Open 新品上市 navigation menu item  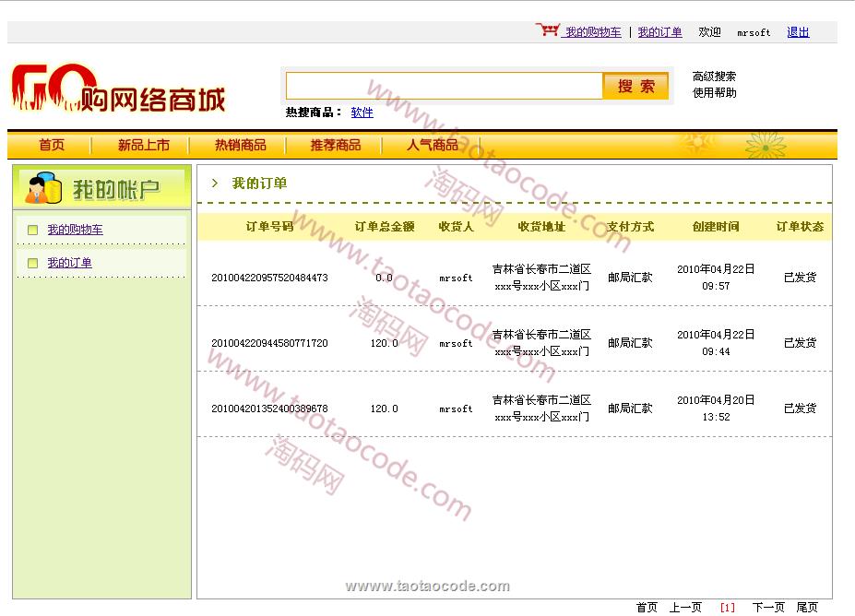click(143, 145)
